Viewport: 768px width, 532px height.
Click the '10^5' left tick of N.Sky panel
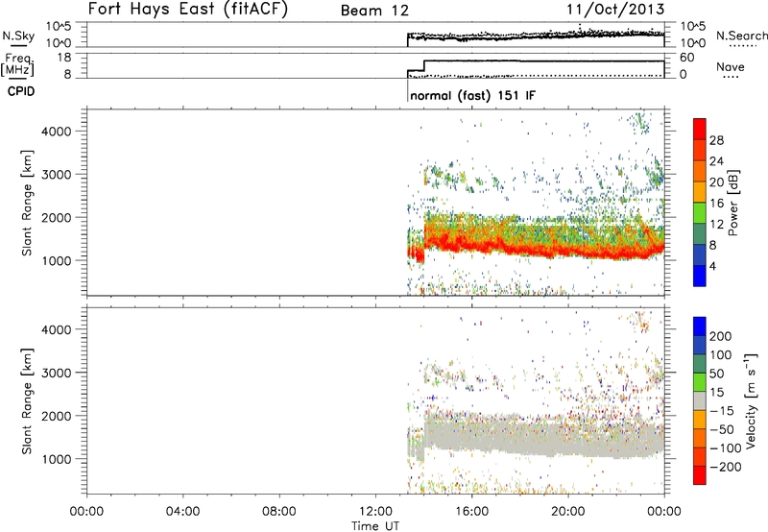pos(59,26)
